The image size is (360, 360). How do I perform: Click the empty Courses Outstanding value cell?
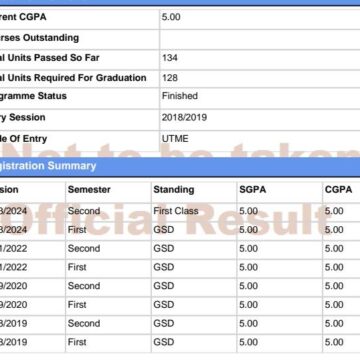coord(260,38)
